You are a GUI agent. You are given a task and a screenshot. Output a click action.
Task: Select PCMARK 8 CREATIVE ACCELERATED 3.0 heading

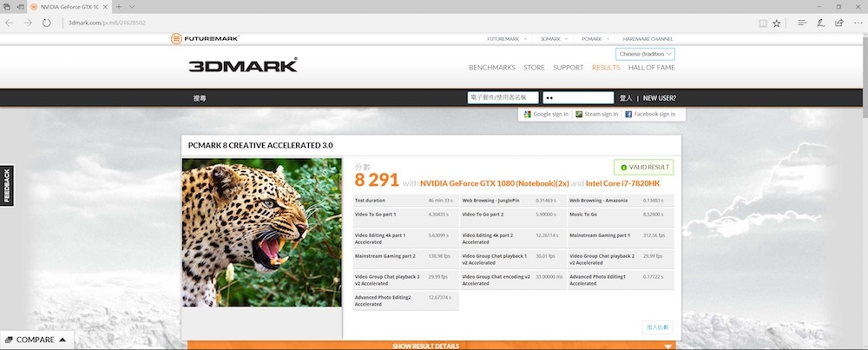click(x=260, y=146)
